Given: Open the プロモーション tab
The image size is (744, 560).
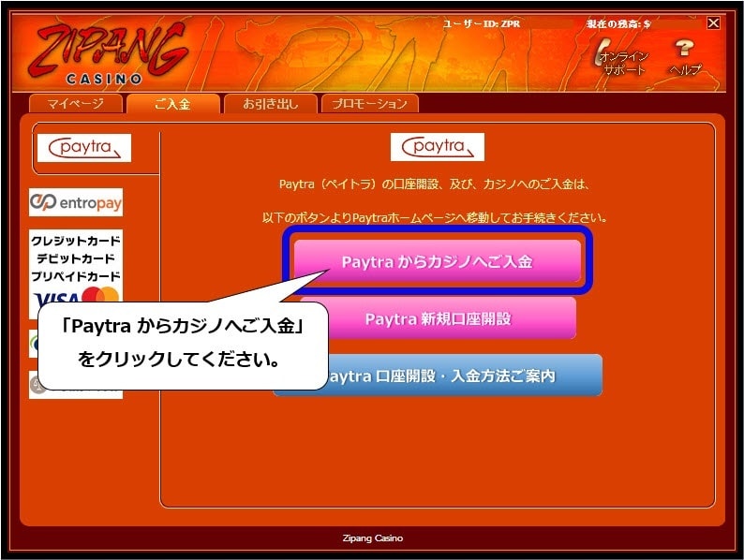Looking at the screenshot, I should [x=369, y=104].
